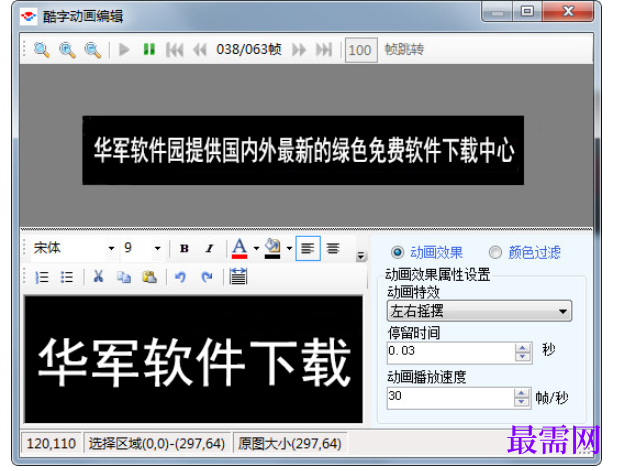Click the animated banner preview image
The width and height of the screenshot is (619, 471).
pyautogui.click(x=303, y=150)
